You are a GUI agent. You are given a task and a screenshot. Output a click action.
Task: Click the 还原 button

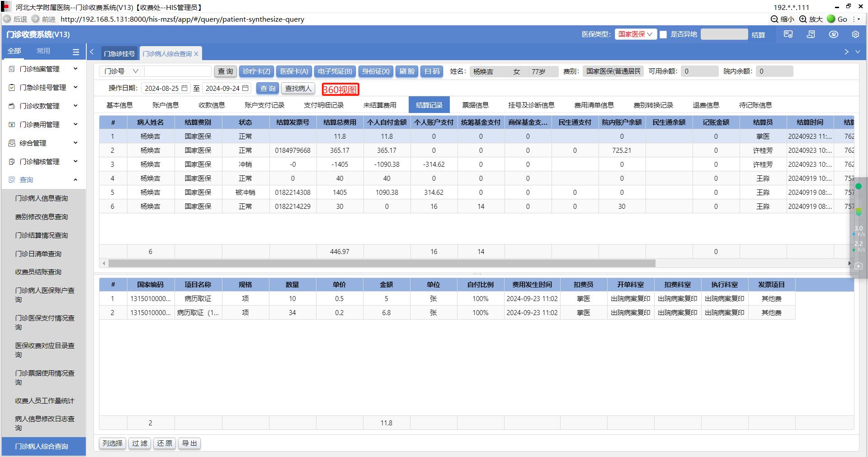point(165,443)
